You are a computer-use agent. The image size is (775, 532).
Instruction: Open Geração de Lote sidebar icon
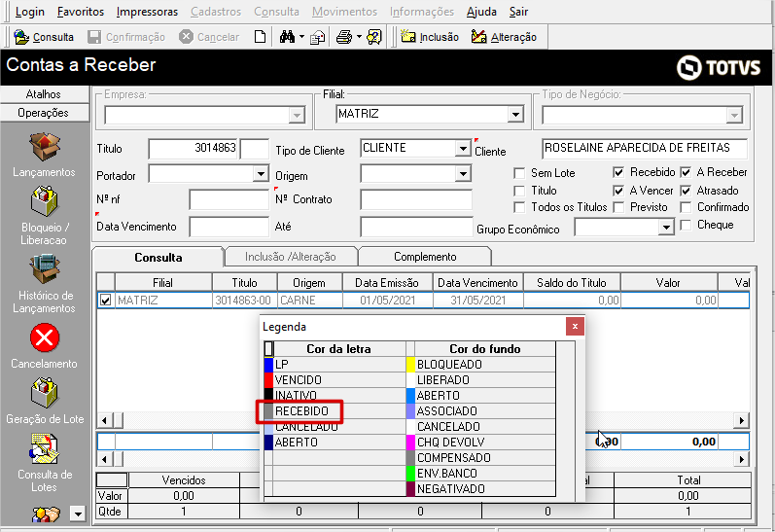coord(44,393)
